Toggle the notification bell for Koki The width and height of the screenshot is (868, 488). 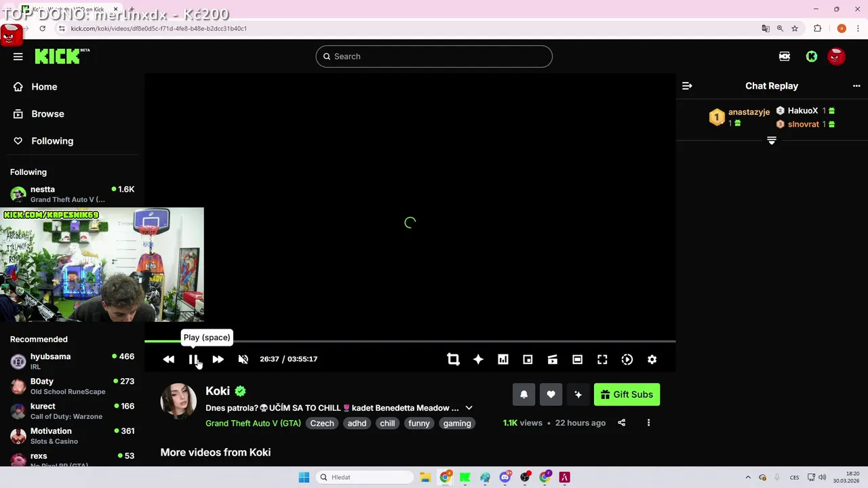524,394
